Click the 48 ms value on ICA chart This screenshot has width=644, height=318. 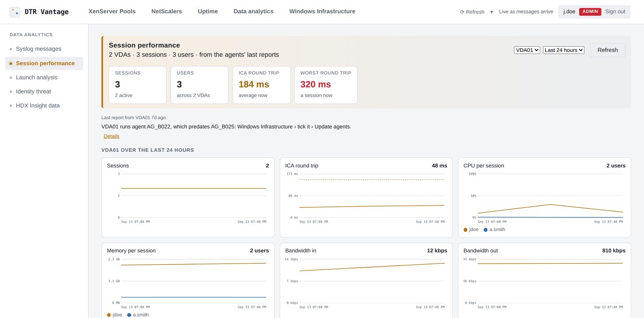[x=440, y=165]
